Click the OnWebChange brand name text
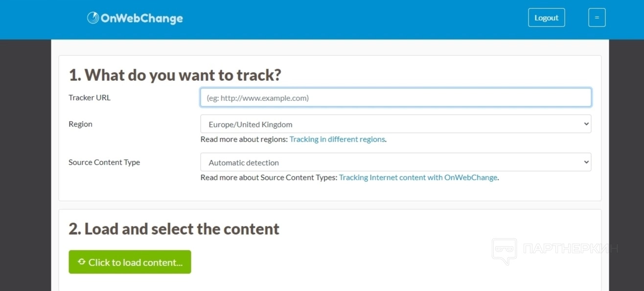 (141, 19)
